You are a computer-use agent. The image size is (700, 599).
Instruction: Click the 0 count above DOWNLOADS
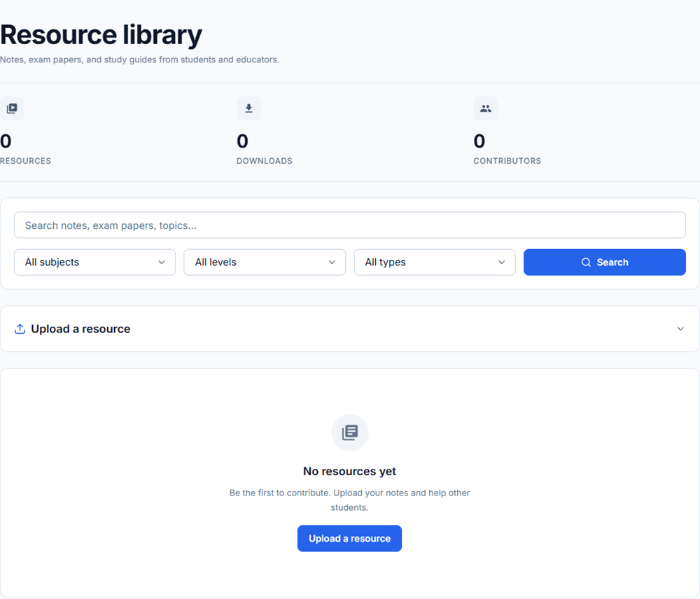pyautogui.click(x=242, y=141)
